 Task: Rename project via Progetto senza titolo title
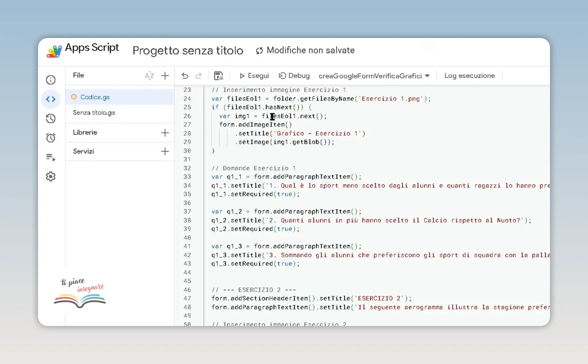click(x=188, y=50)
